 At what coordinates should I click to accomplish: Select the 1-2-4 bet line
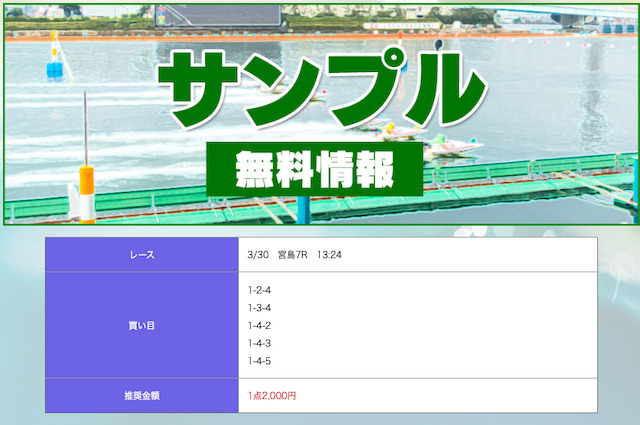pyautogui.click(x=260, y=290)
